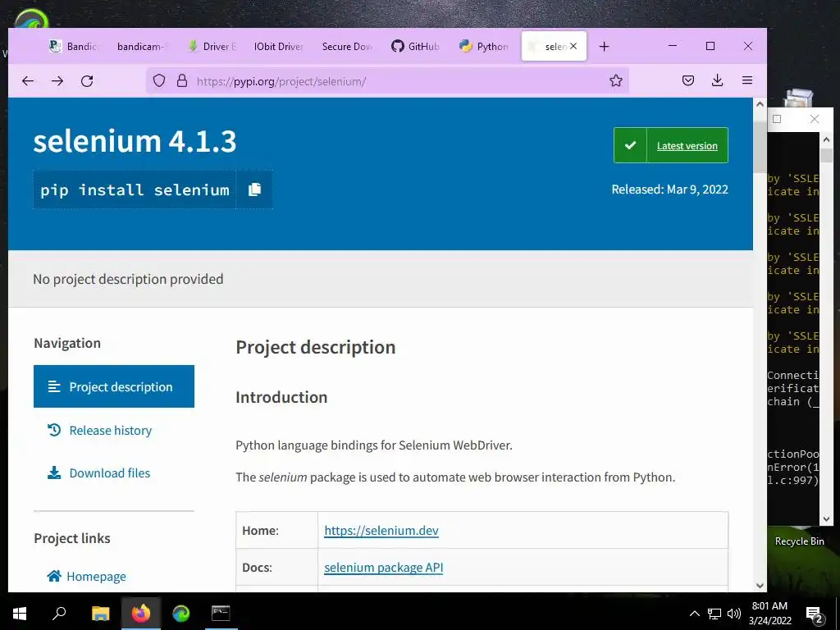Bookmark this page with the star icon

616,81
